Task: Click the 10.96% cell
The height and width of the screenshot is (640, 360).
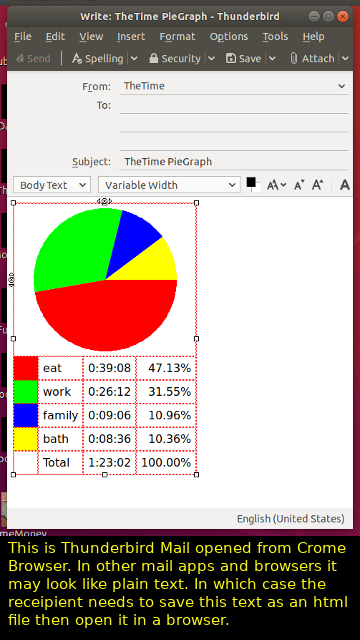Action: pyautogui.click(x=166, y=416)
